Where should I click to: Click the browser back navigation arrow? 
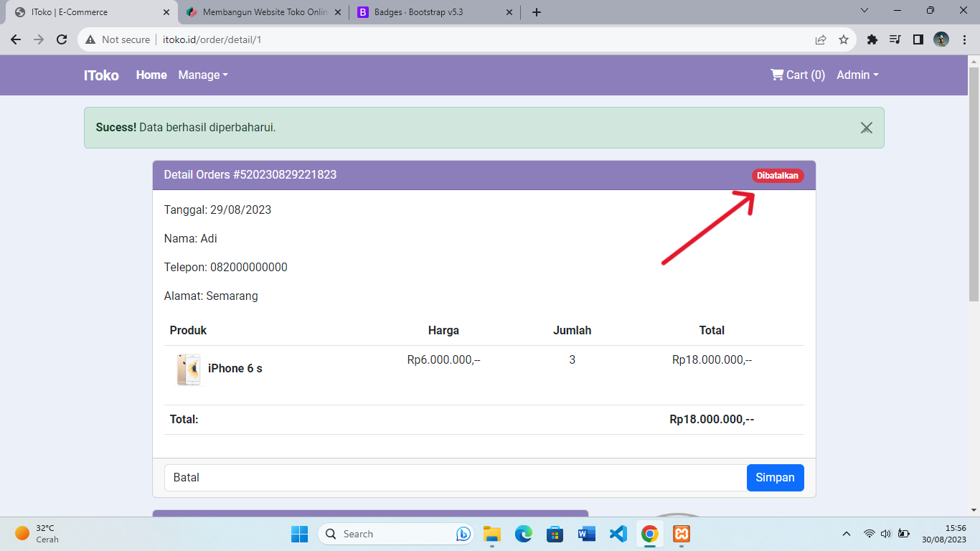pyautogui.click(x=15, y=40)
